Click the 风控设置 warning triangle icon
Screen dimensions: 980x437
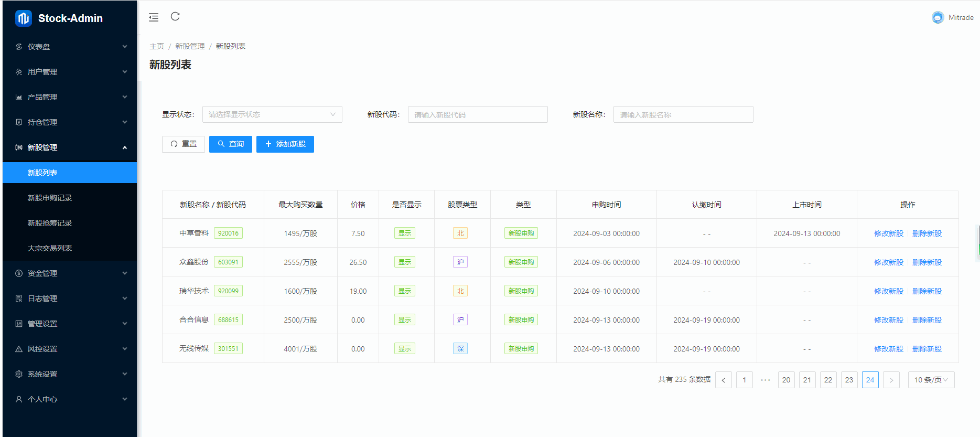click(19, 349)
